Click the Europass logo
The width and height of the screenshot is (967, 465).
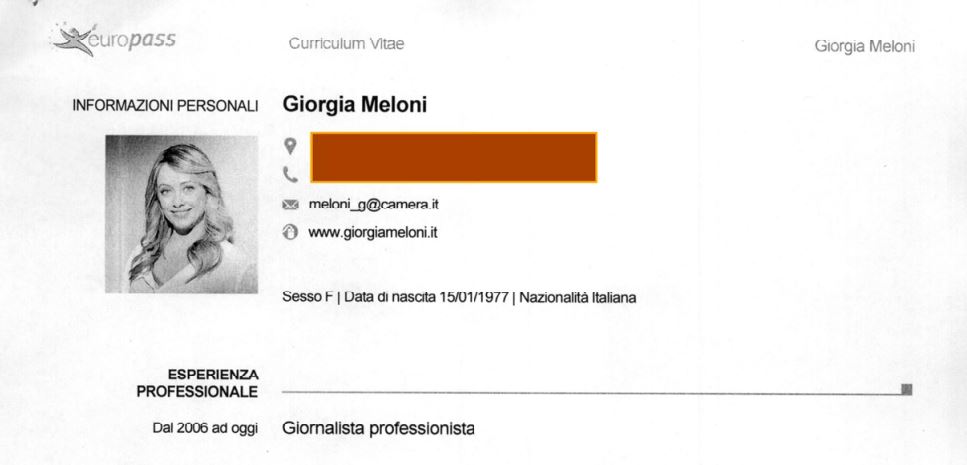point(115,39)
